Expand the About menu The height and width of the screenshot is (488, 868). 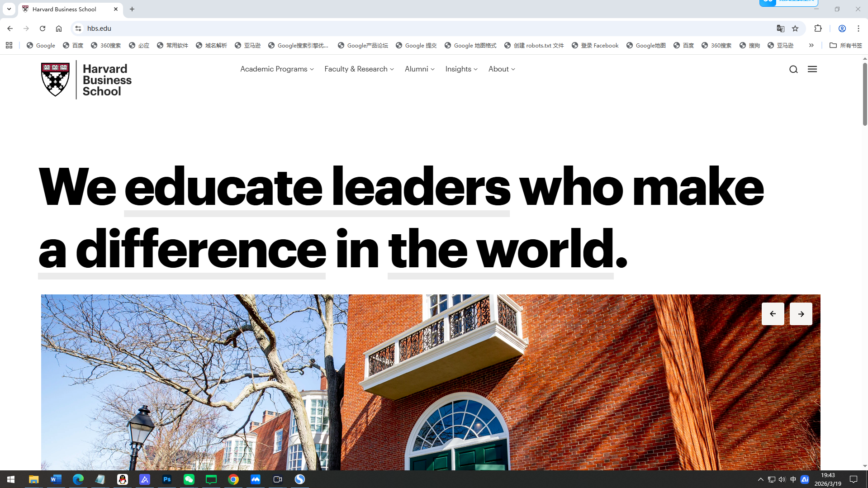[x=502, y=69]
